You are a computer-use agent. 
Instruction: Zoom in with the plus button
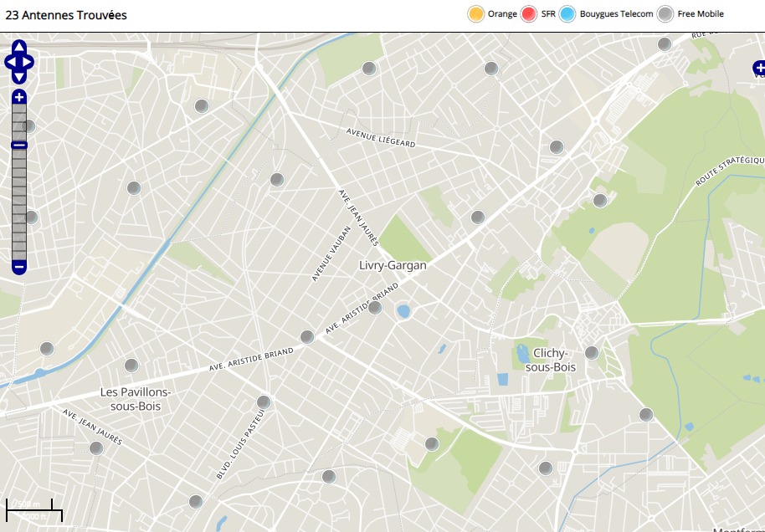(19, 97)
